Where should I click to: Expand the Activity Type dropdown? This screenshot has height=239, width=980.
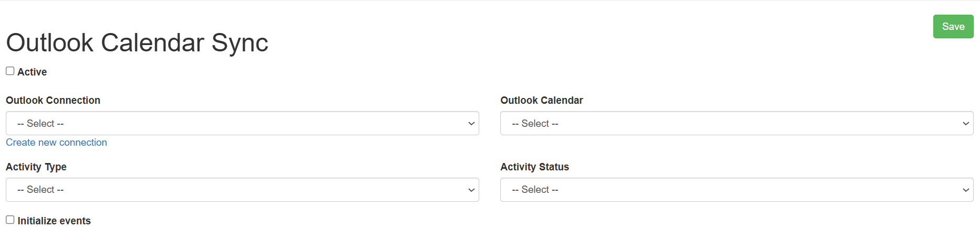[242, 190]
